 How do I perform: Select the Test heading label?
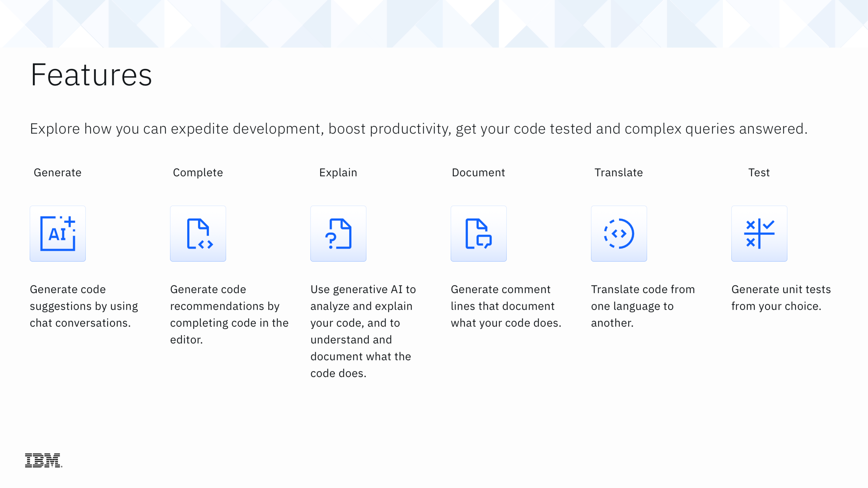coord(759,172)
